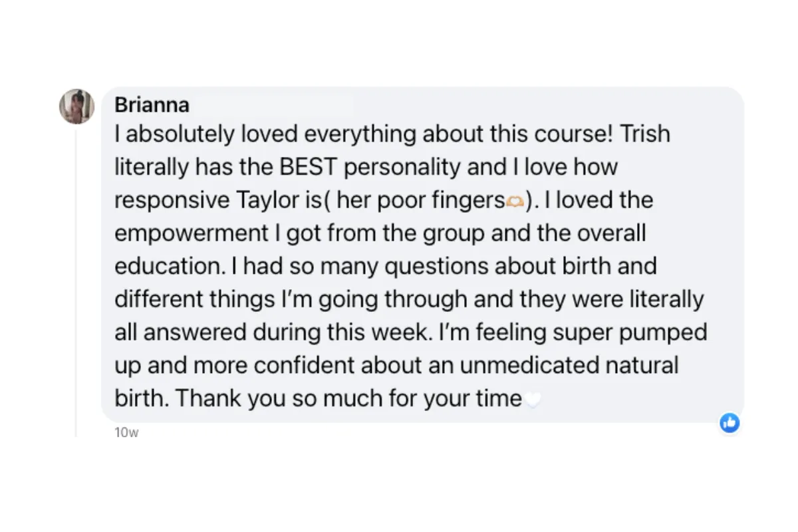Click the word 'empowerment' in the comment
This screenshot has height=532, width=798.
pyautogui.click(x=191, y=234)
